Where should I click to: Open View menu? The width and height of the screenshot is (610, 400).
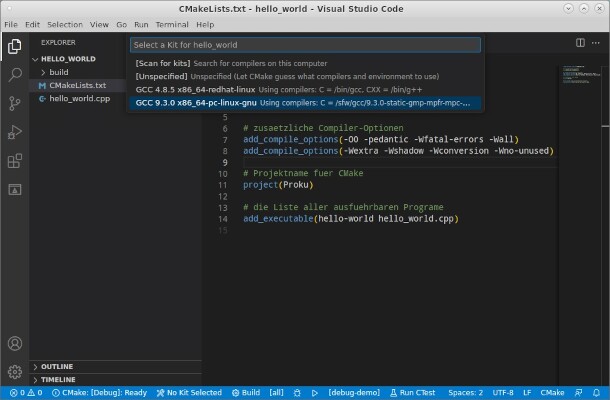[x=99, y=25]
